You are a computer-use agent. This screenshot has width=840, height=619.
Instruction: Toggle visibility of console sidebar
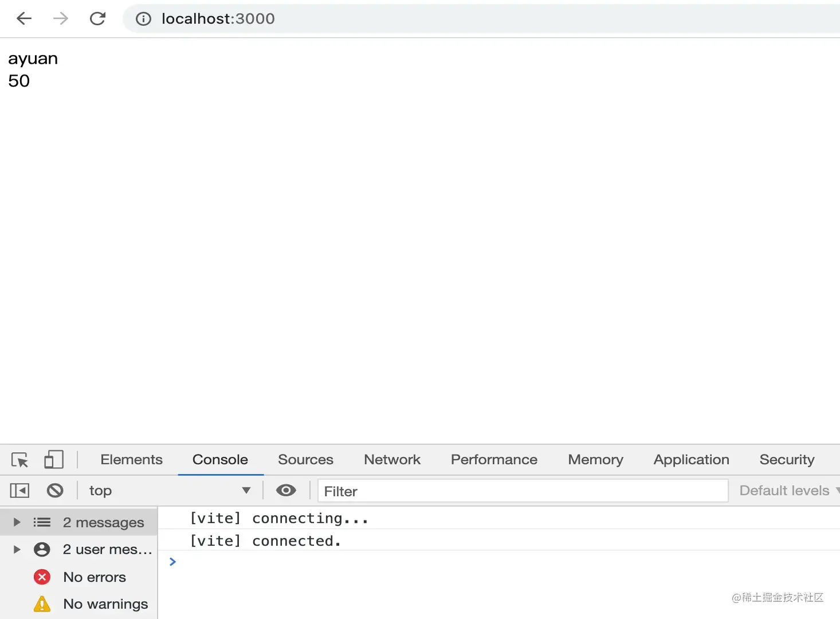pyautogui.click(x=19, y=491)
